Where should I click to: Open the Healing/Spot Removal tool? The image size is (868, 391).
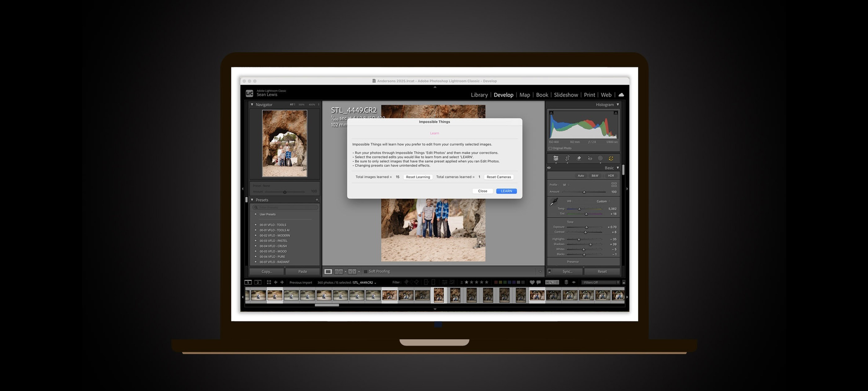tap(579, 158)
